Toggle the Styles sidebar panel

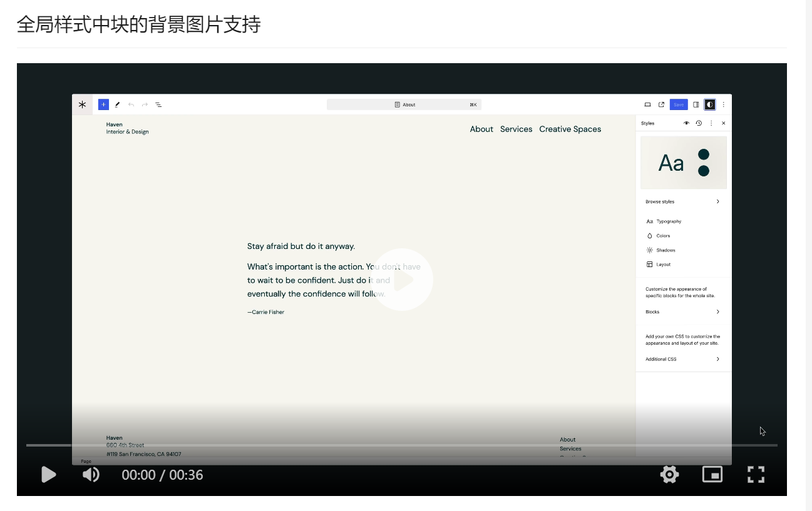click(710, 104)
